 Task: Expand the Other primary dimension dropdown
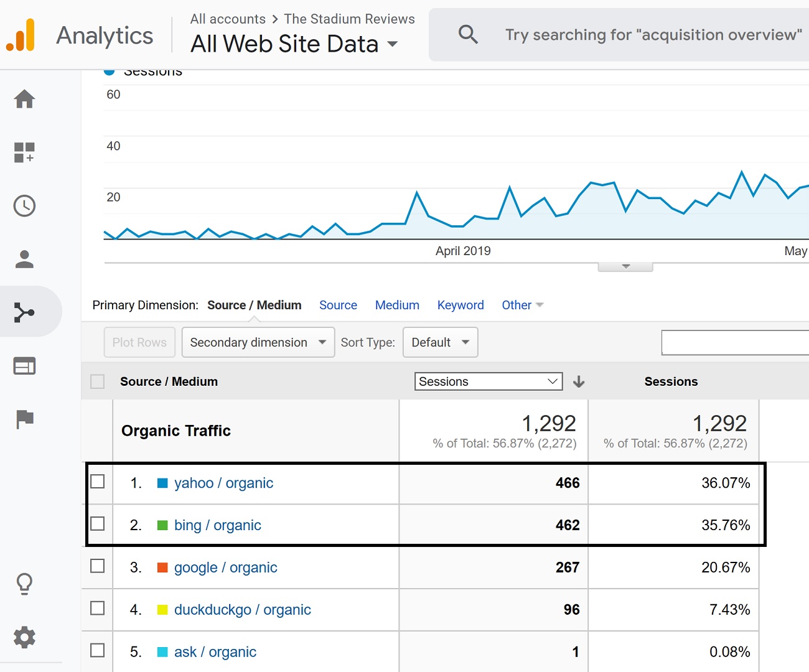click(x=523, y=305)
